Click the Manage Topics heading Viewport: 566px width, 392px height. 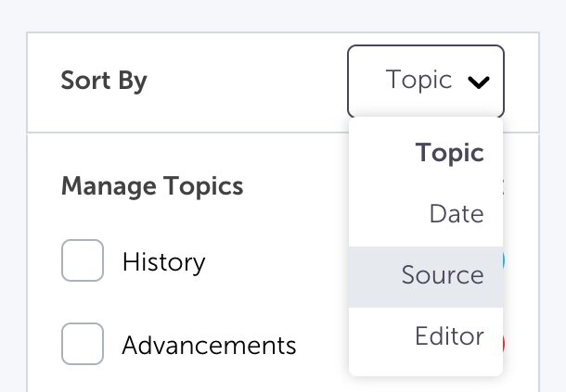coord(152,186)
